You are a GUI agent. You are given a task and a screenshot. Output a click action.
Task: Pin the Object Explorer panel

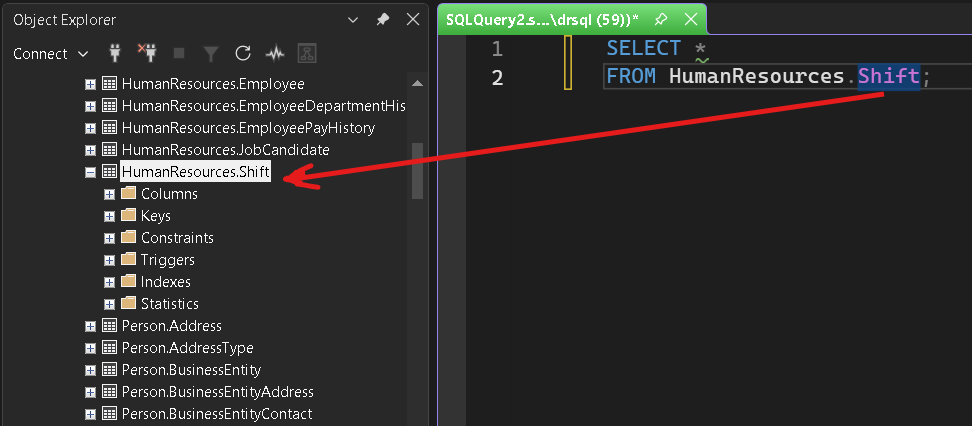click(382, 20)
